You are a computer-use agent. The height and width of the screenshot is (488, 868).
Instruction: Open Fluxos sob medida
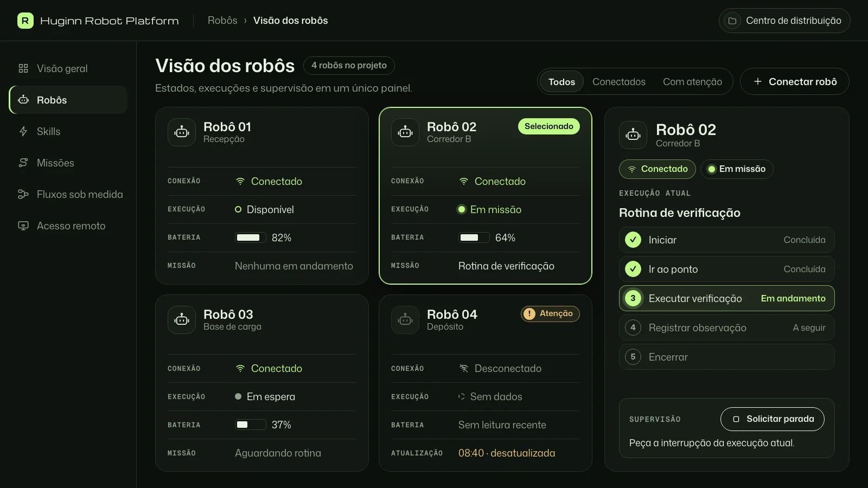[68, 194]
